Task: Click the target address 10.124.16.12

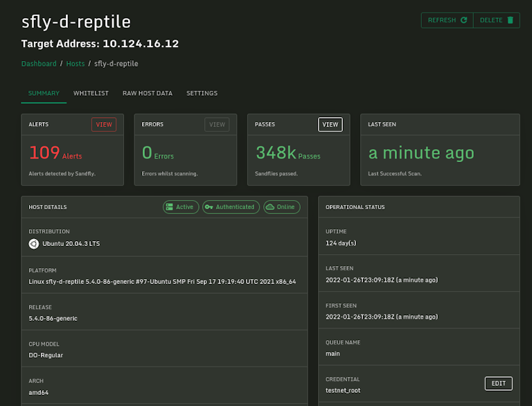Action: pyautogui.click(x=141, y=44)
